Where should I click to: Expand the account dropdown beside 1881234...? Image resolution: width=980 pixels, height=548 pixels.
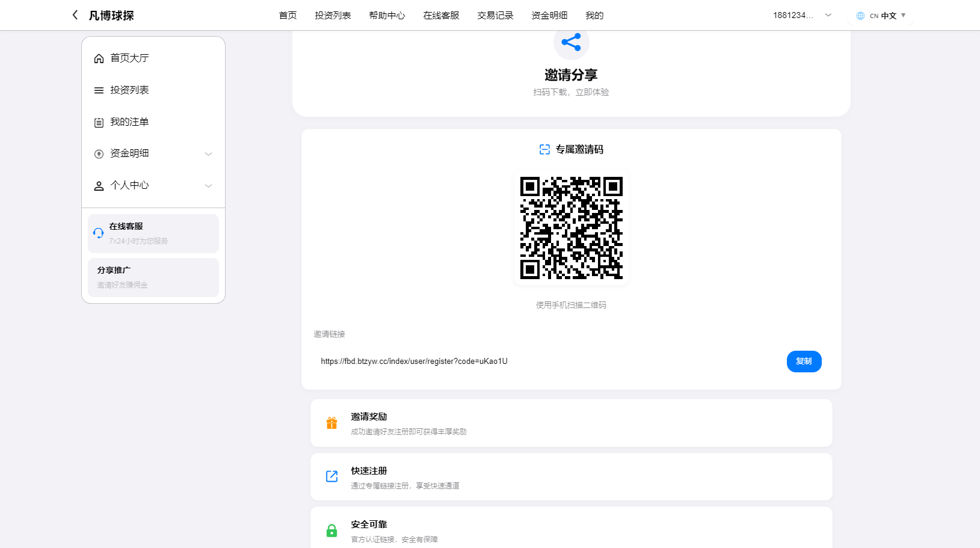coord(828,16)
